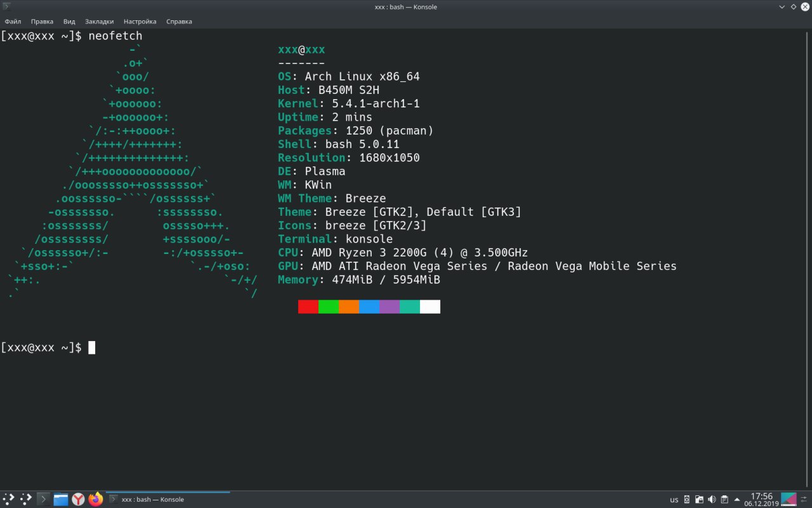Launch Konsole from the panel terminal launcher

tap(43, 499)
